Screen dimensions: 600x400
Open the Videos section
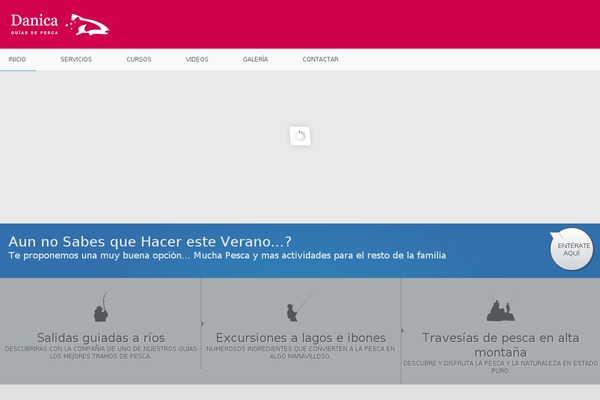(x=197, y=59)
